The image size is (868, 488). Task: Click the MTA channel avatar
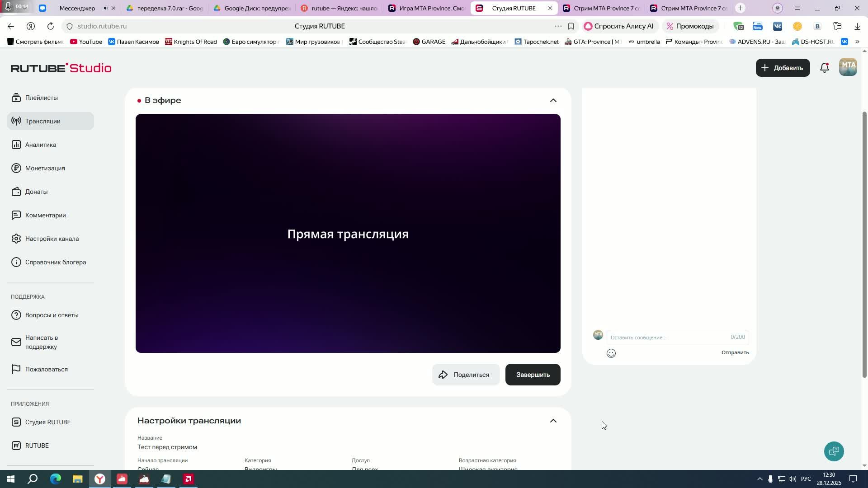[x=848, y=67]
